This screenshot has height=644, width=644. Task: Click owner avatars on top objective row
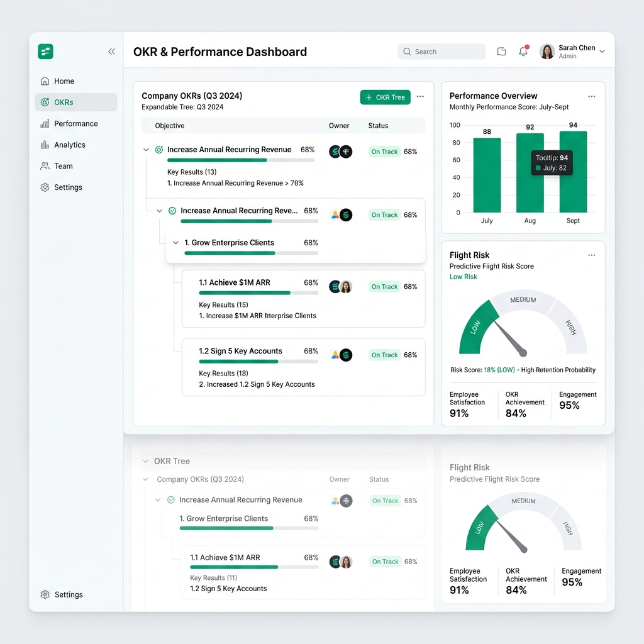pyautogui.click(x=340, y=152)
